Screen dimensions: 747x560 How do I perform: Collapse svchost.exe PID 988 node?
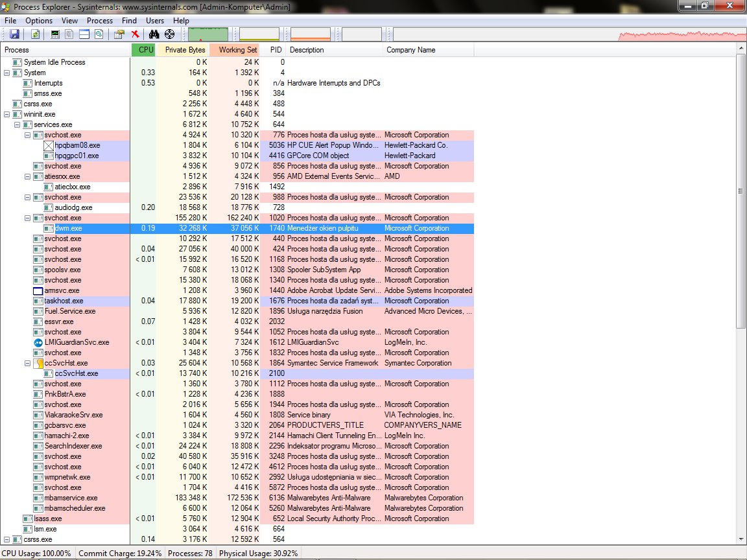pyautogui.click(x=28, y=197)
